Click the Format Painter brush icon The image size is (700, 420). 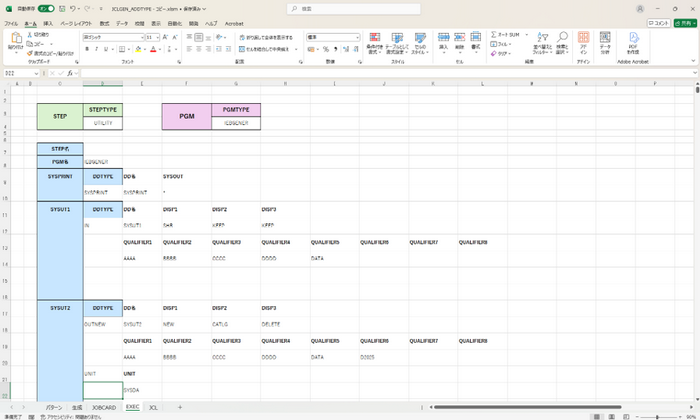point(29,53)
